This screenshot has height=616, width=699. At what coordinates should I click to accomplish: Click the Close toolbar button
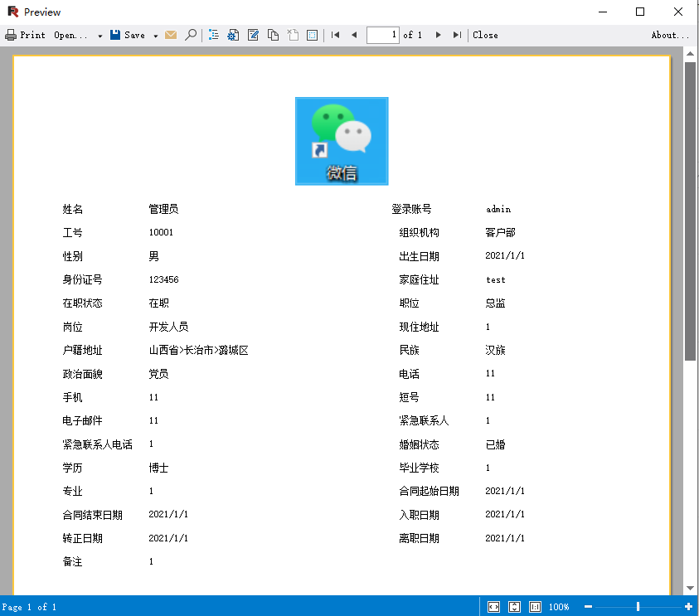[x=485, y=35]
